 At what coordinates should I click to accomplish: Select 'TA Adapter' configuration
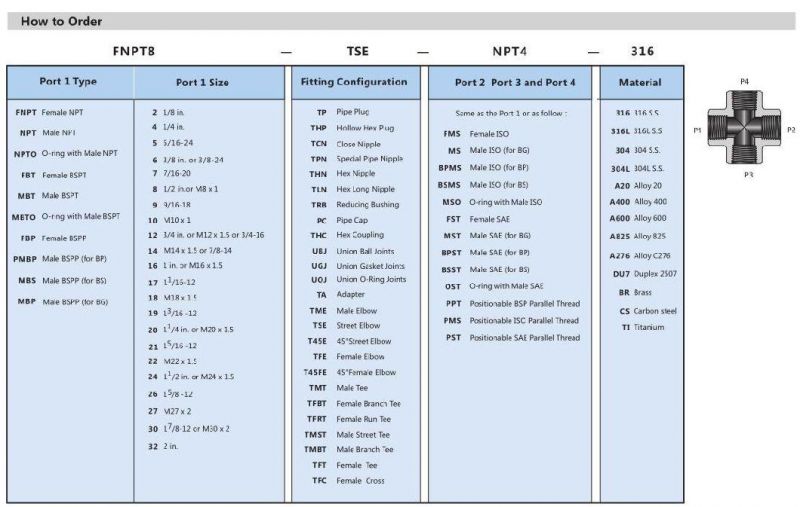click(x=340, y=295)
